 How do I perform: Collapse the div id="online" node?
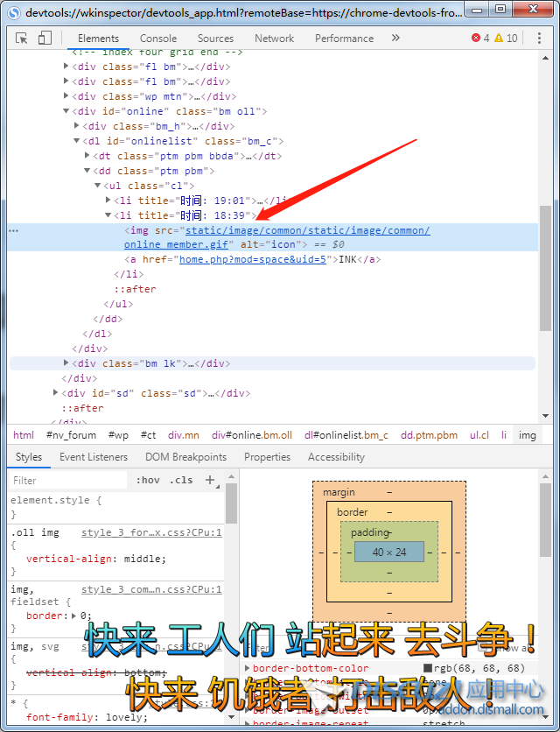[66, 111]
